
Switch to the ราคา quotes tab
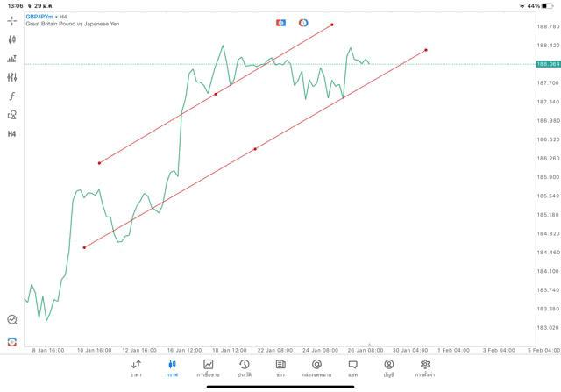click(136, 367)
